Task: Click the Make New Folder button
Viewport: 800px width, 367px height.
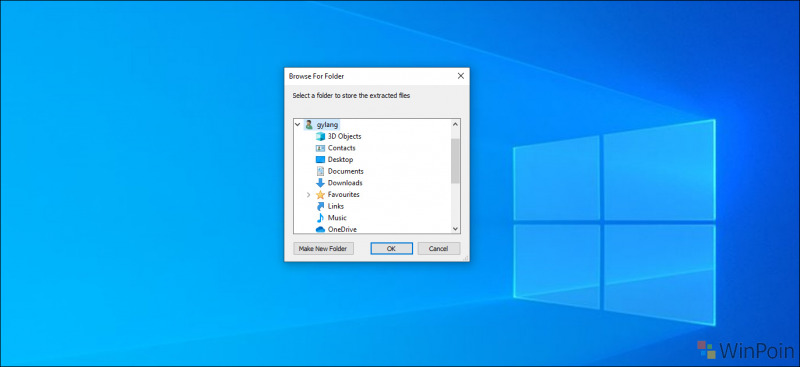Action: click(x=323, y=249)
